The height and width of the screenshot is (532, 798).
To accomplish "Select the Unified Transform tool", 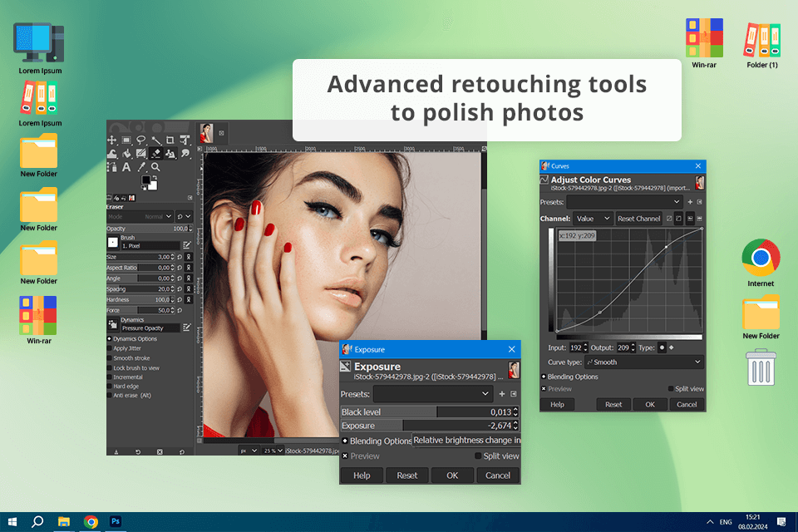I will [x=185, y=140].
